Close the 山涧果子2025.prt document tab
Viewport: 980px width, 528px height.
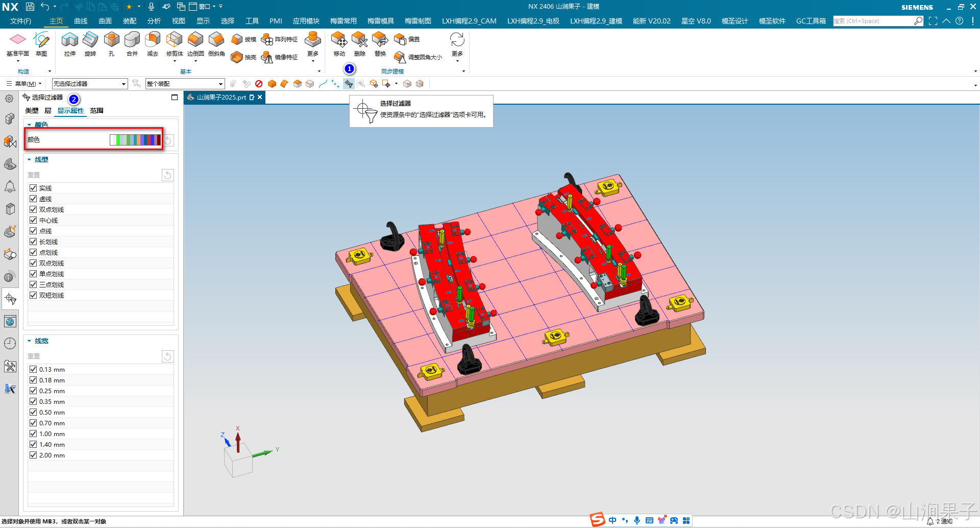(x=260, y=97)
